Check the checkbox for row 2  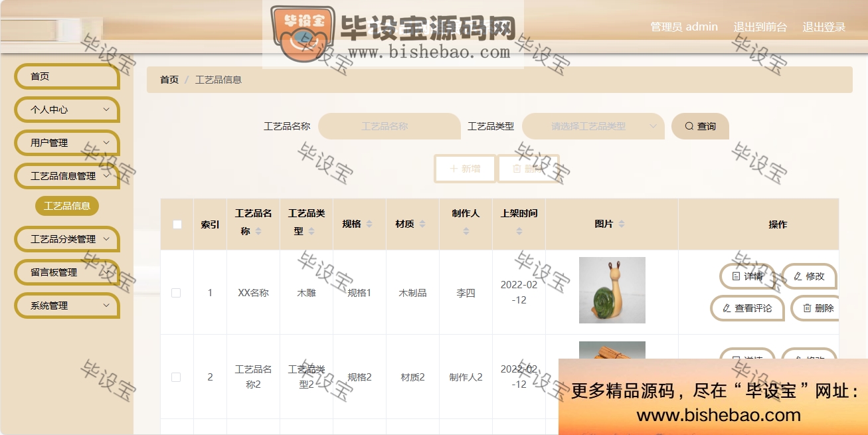click(176, 377)
